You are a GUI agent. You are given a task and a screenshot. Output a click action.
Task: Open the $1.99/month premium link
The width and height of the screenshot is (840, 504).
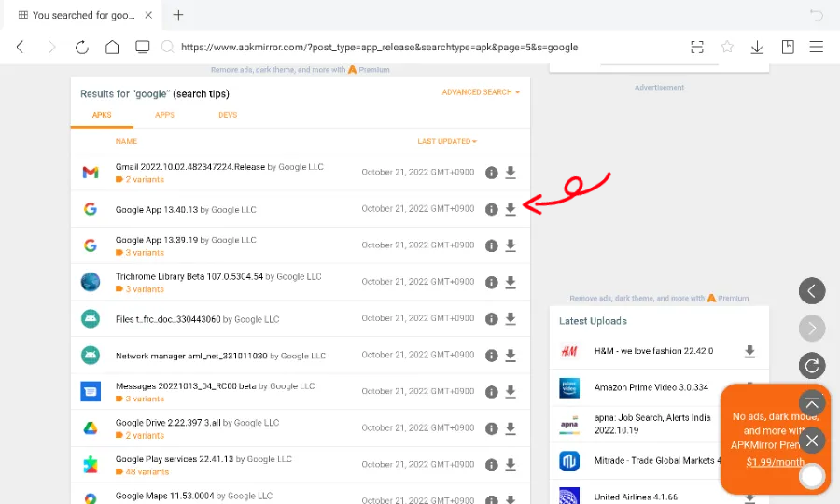click(776, 462)
